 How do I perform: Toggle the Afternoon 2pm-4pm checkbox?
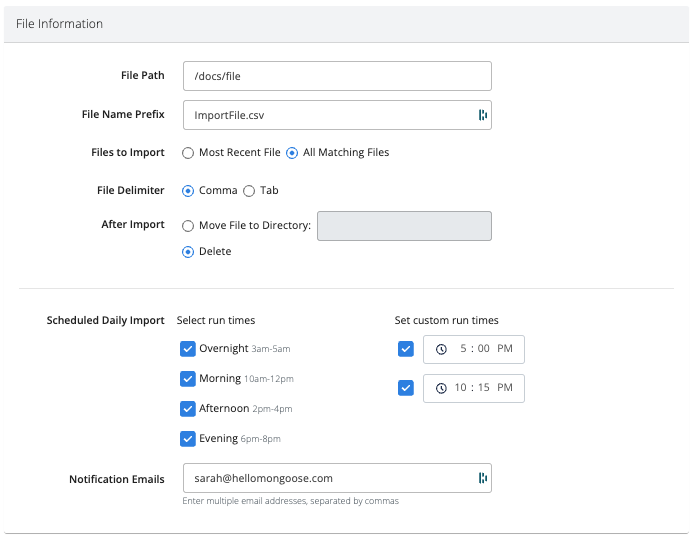187,409
